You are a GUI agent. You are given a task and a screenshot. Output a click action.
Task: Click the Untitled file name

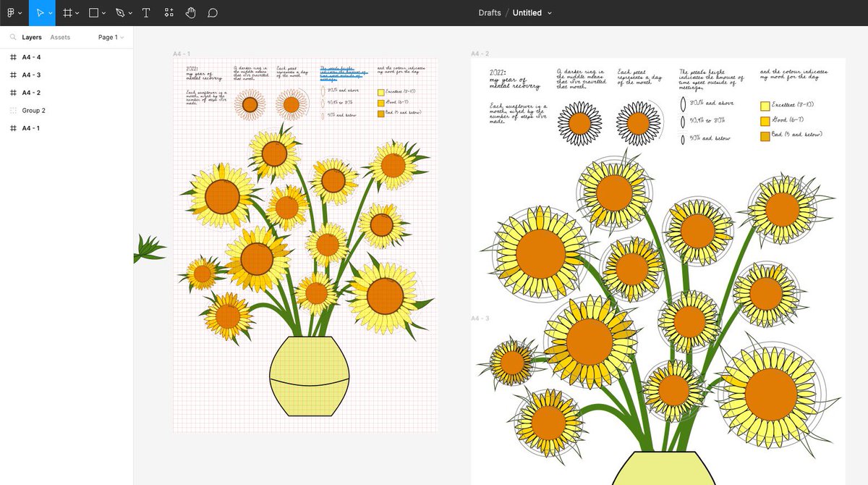tap(527, 13)
